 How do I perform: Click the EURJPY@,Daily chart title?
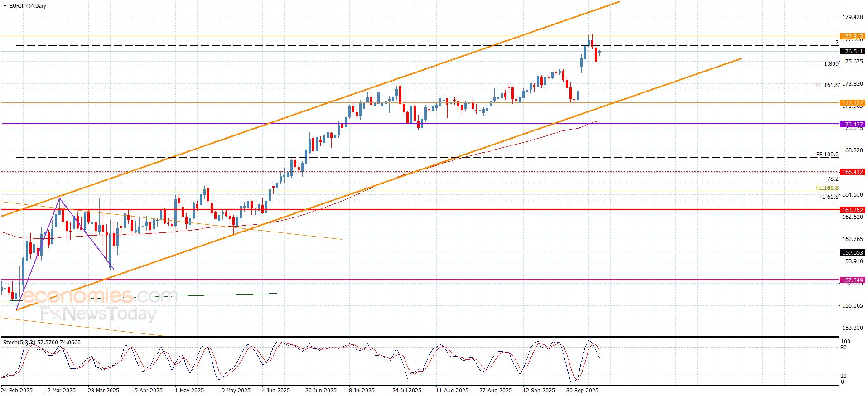click(x=28, y=6)
